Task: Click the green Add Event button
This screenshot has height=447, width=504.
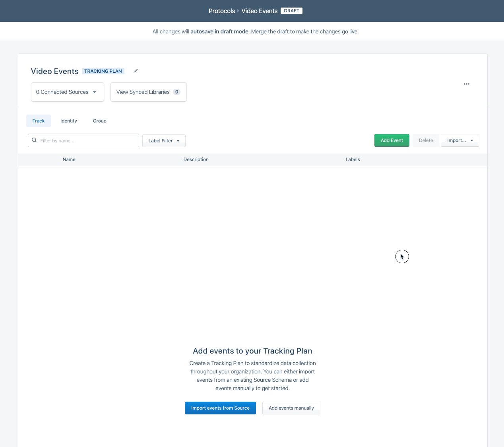Action: click(x=392, y=140)
